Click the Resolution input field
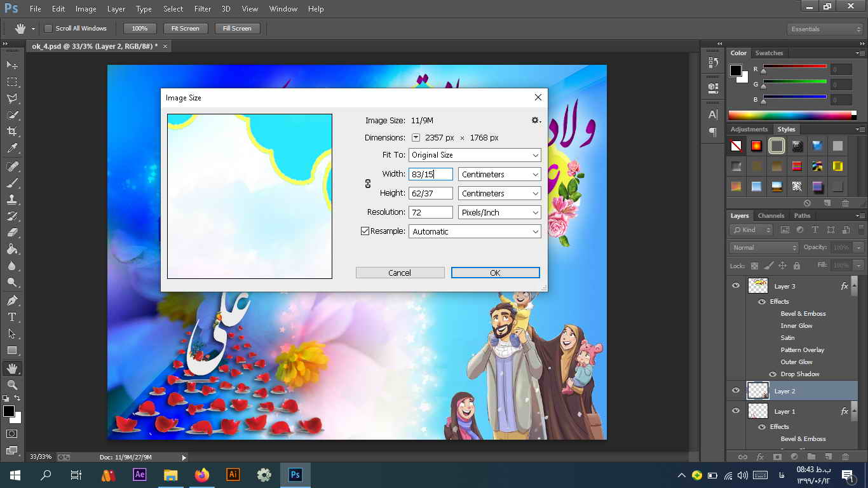This screenshot has width=868, height=488. coord(430,212)
